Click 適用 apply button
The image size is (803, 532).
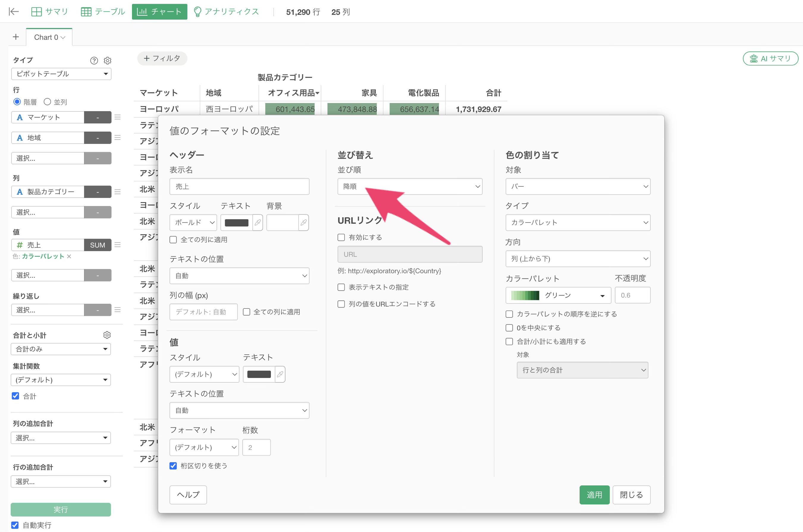pos(594,495)
